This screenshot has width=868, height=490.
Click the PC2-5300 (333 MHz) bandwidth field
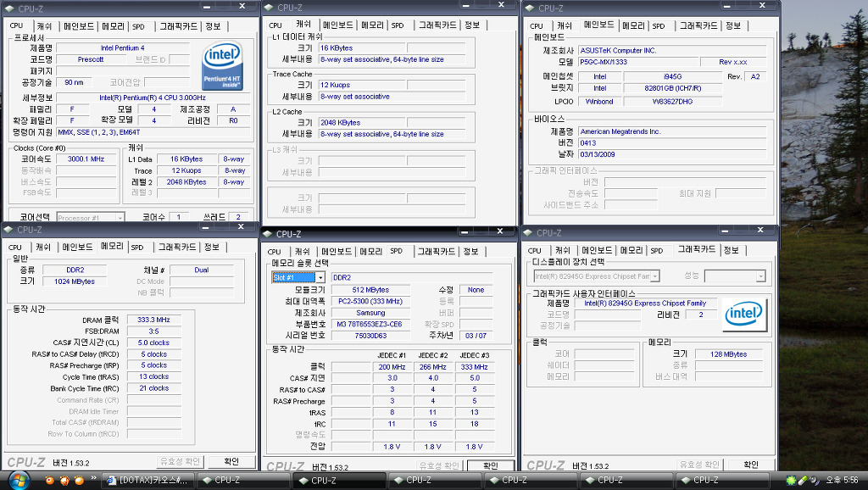370,301
